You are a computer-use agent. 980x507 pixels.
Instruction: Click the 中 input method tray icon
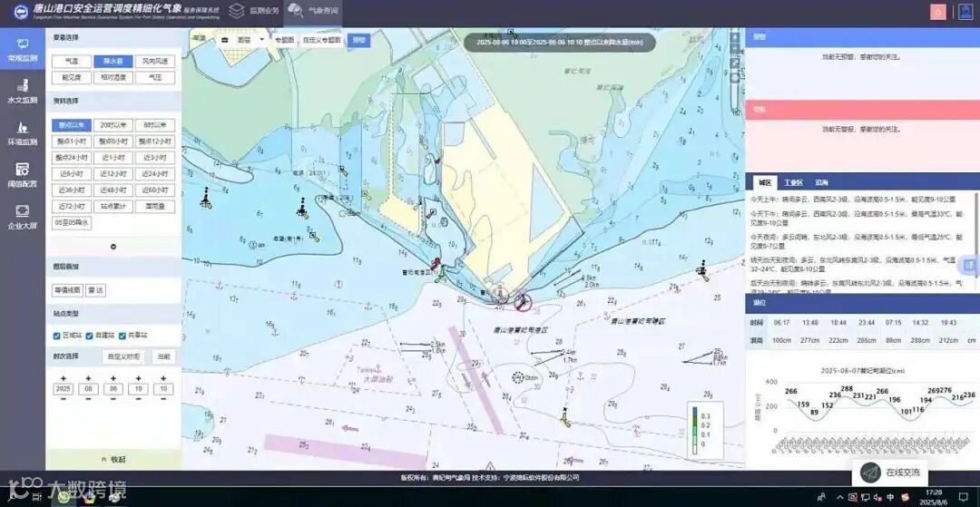(x=891, y=497)
